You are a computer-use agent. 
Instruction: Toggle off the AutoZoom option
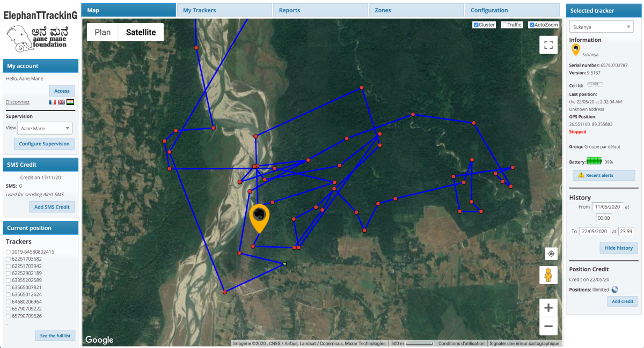click(531, 24)
